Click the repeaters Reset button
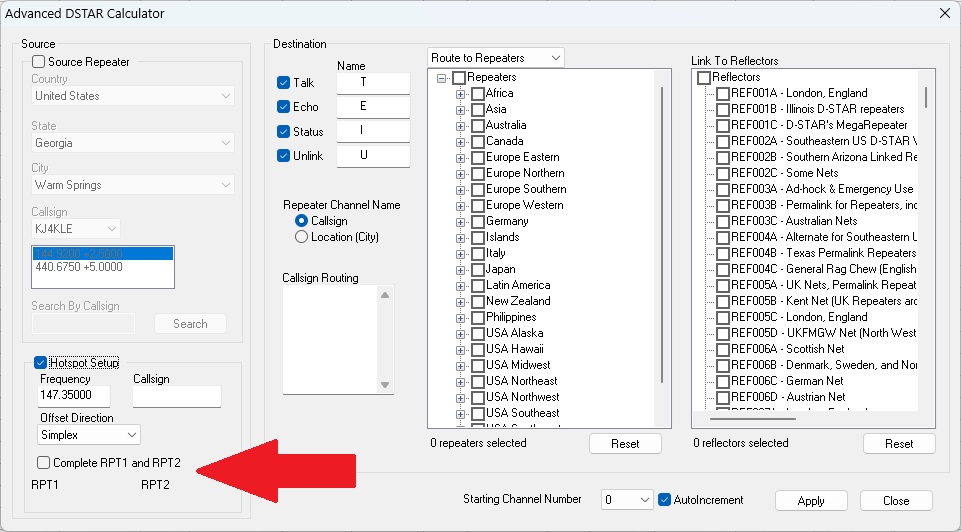Viewport: 961px width, 532px height. [625, 444]
